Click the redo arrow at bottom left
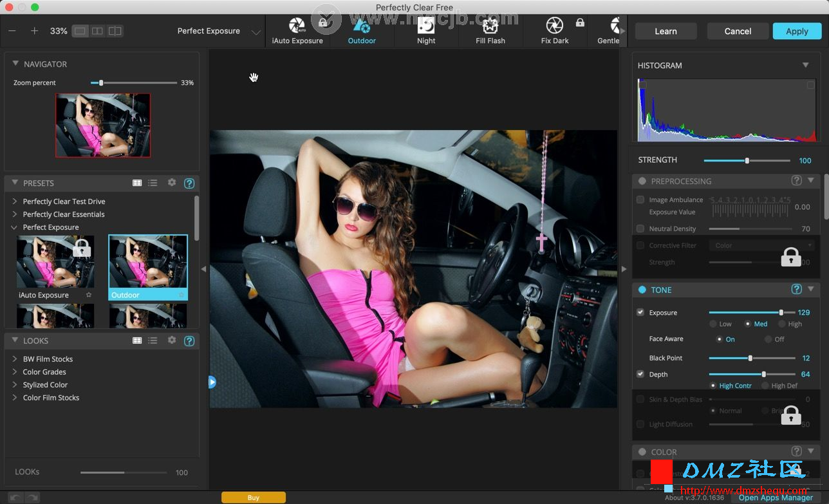The height and width of the screenshot is (504, 829). click(x=32, y=498)
